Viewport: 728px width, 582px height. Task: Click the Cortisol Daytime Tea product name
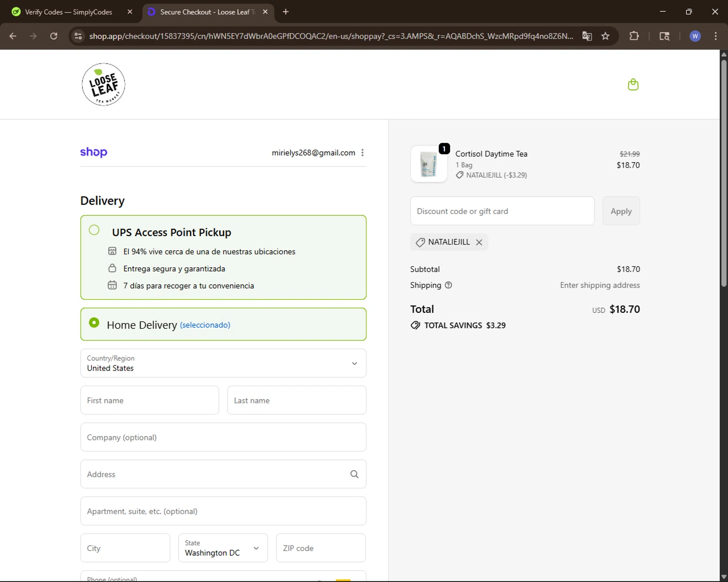491,154
